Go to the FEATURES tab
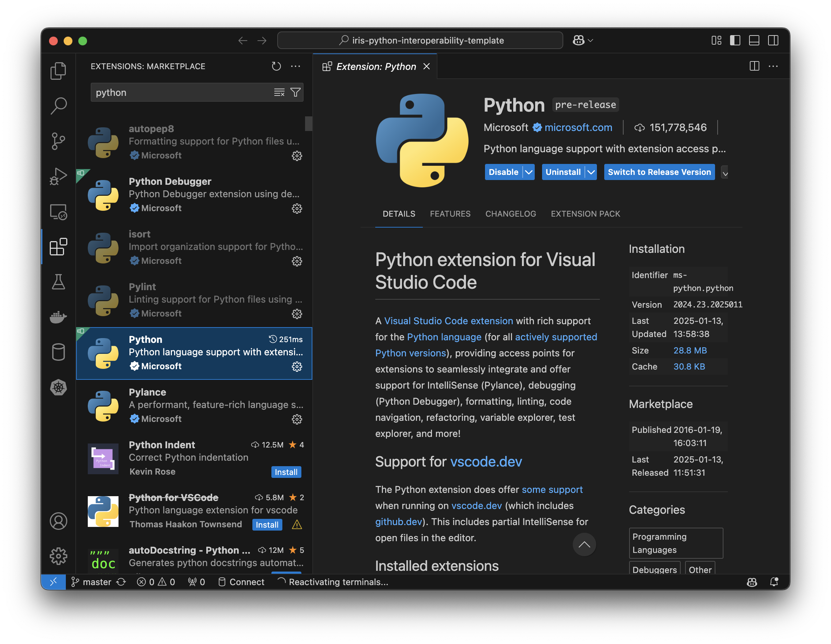The height and width of the screenshot is (644, 831). coord(450,214)
